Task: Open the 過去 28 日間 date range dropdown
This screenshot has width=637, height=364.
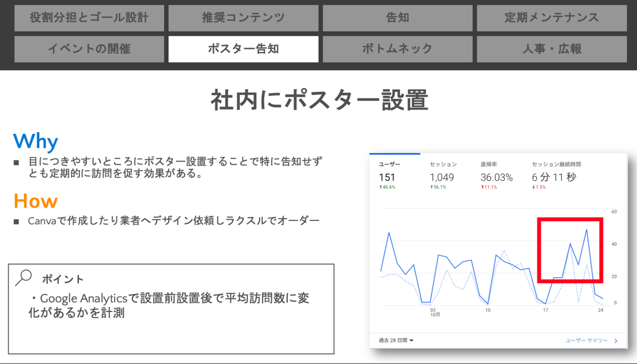Action: (395, 340)
